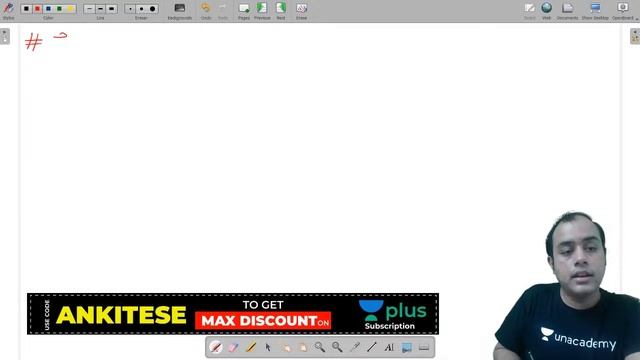Choose the large eraser size
The image size is (640, 360).
coord(152,9)
